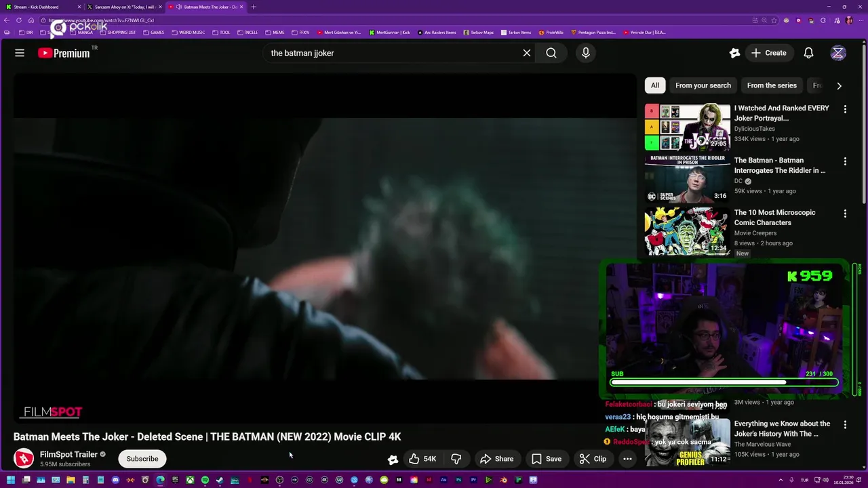
Task: Open Blender from the taskbar
Action: coord(503,480)
